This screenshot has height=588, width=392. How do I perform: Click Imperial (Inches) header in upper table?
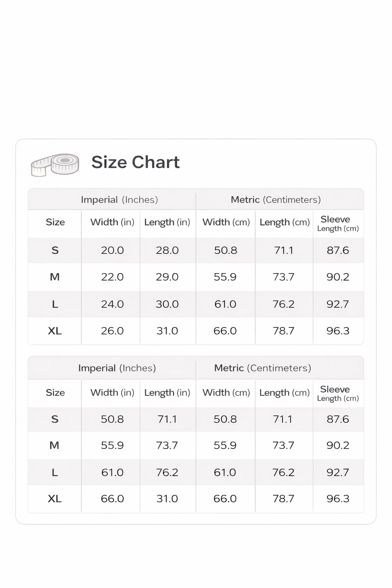(119, 200)
